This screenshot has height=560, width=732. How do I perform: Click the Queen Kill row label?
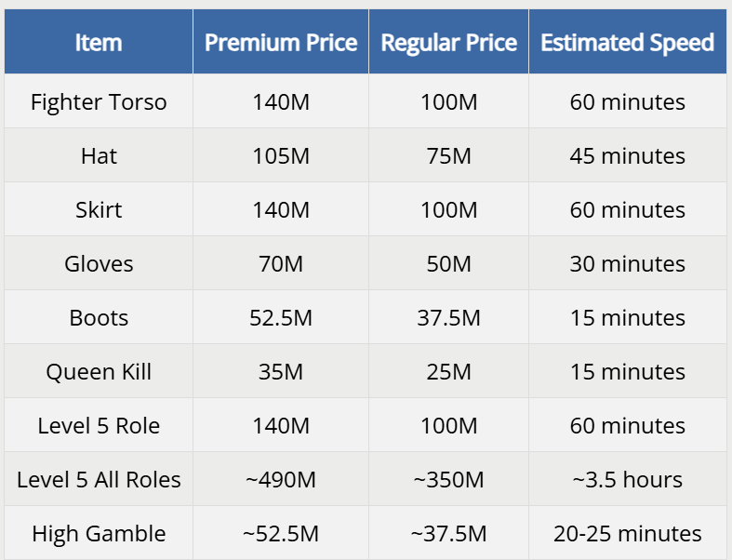pos(99,371)
